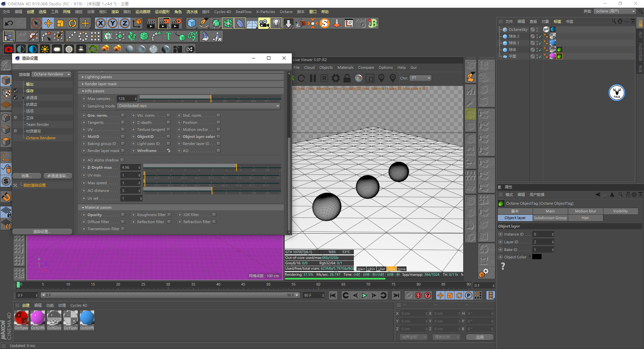The height and width of the screenshot is (349, 644).
Task: Open the 界面 layout dropdown
Action: (615, 11)
